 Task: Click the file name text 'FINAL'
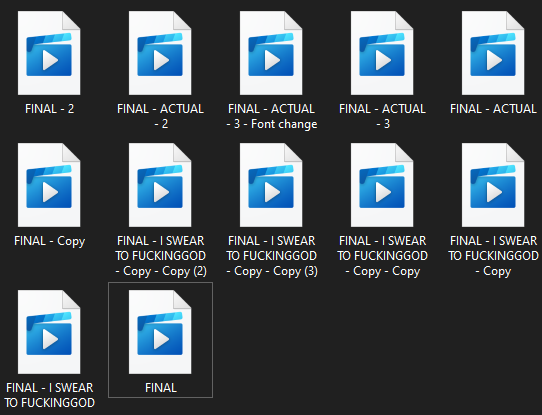161,388
